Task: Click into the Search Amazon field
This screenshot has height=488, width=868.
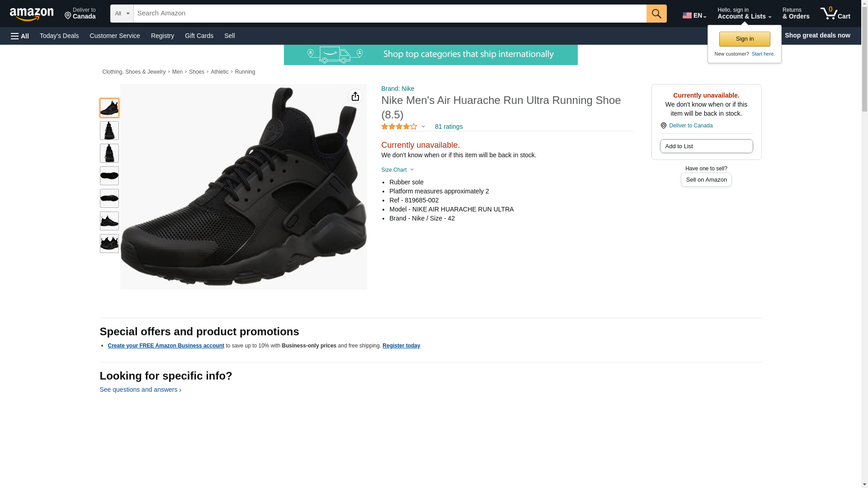Action: 390,14
